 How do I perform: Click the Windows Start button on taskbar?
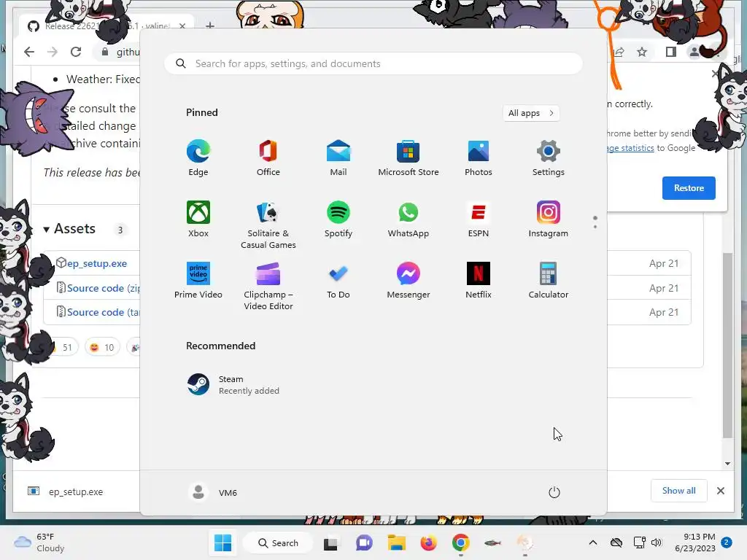(x=223, y=542)
